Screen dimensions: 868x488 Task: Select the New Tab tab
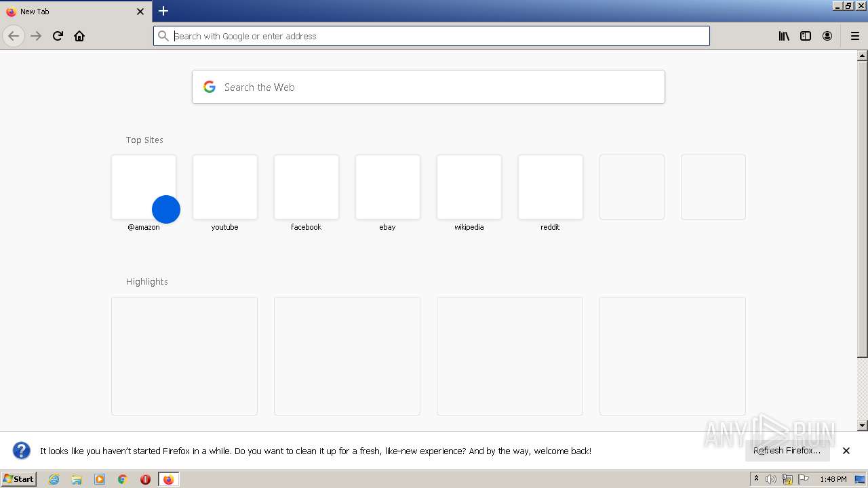coord(75,12)
